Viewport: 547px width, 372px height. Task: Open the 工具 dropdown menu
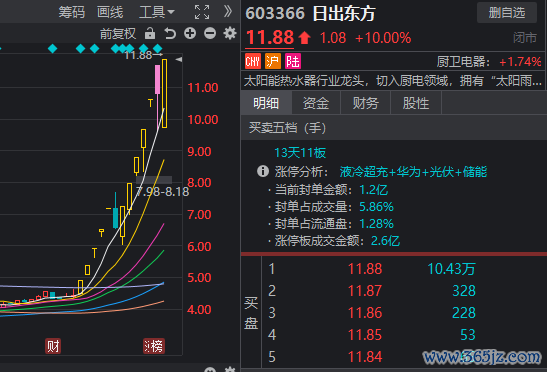coord(157,12)
